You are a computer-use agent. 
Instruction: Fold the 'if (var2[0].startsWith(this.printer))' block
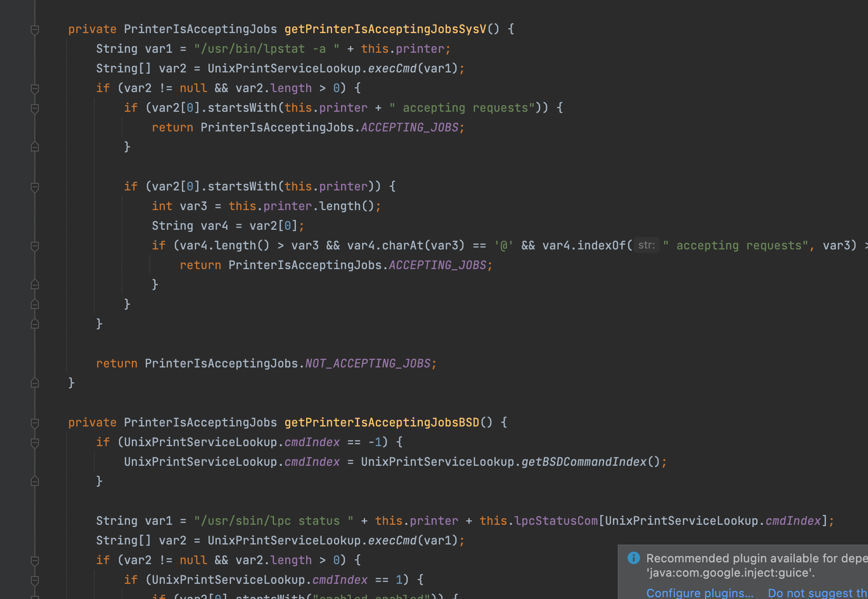pos(35,187)
